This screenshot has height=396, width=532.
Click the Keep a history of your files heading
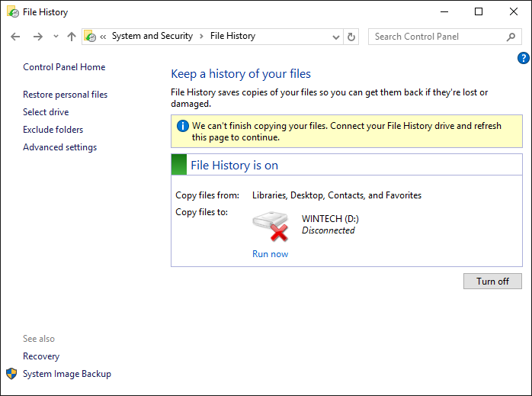(x=241, y=74)
